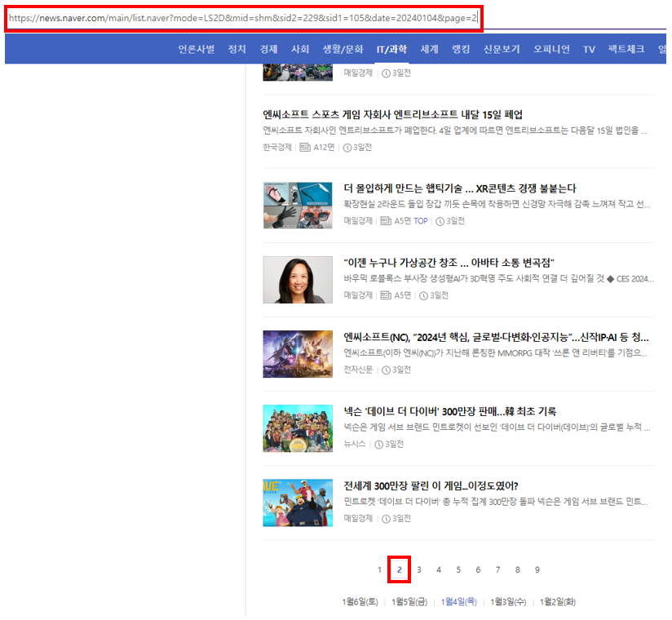The height and width of the screenshot is (620, 672).
Task: Open the haptic gloves article thumbnail
Action: click(298, 206)
